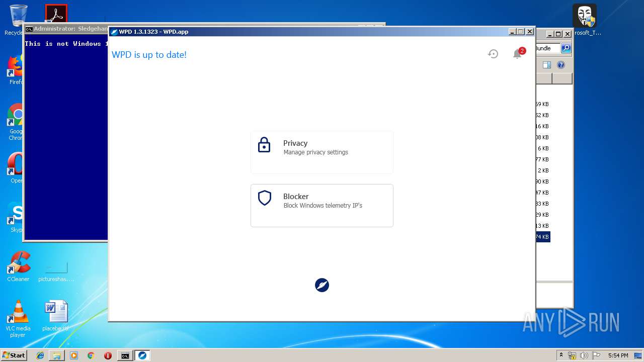Open the Recycle Bin desktop icon

(x=18, y=20)
